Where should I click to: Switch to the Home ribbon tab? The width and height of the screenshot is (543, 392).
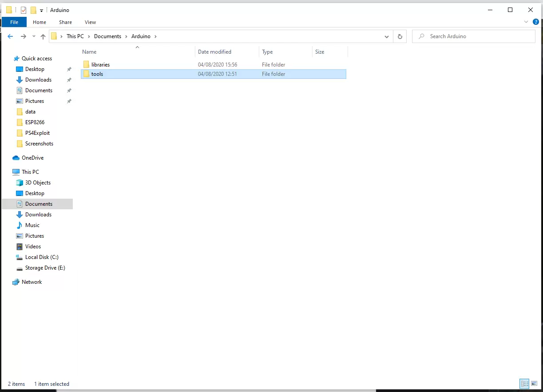coord(40,22)
